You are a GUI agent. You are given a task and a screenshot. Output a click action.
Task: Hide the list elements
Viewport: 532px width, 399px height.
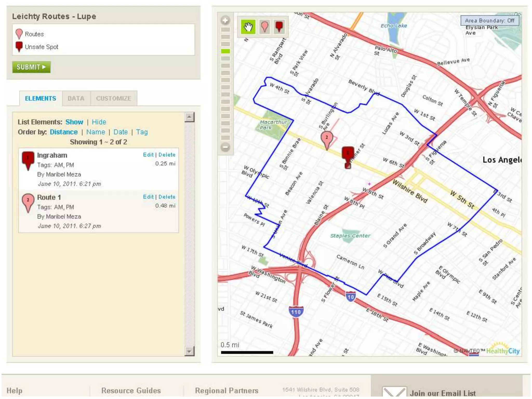click(x=99, y=122)
